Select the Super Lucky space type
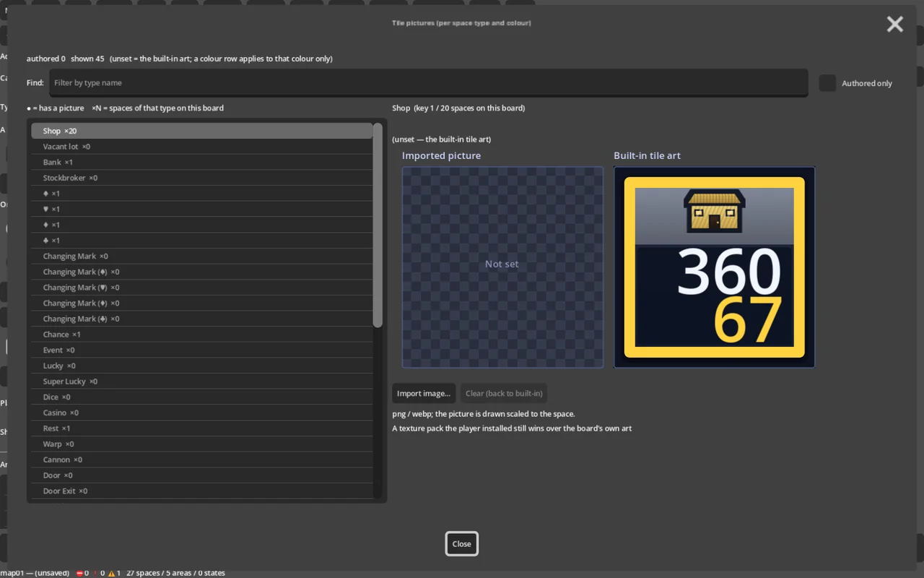Screen dimensions: 924x578 [x=202, y=381]
